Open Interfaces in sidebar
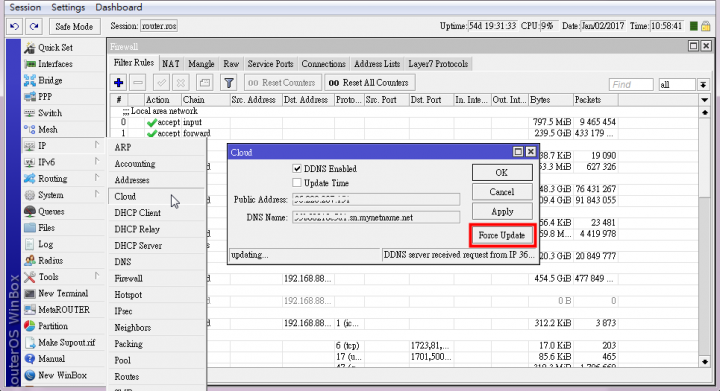This screenshot has height=391, width=720. click(x=55, y=64)
